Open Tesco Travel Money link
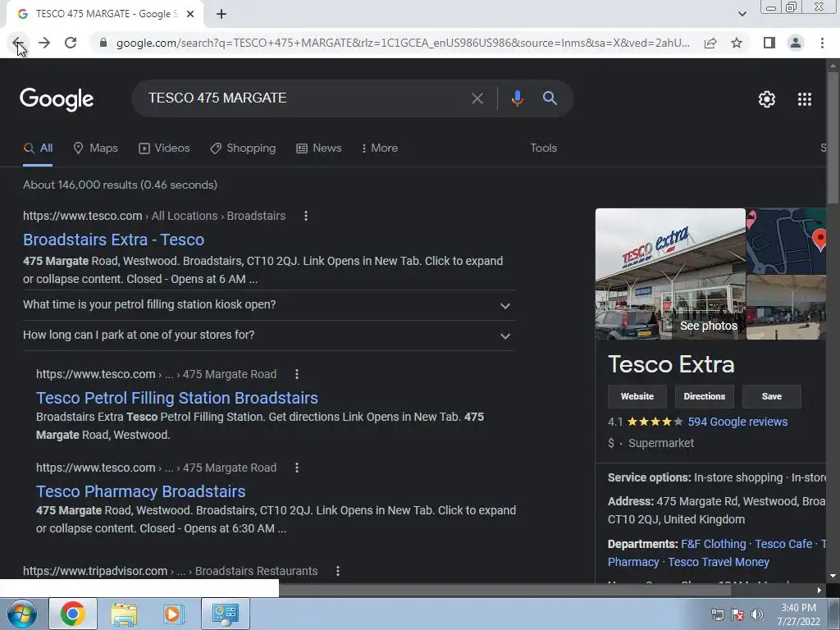 (x=719, y=563)
